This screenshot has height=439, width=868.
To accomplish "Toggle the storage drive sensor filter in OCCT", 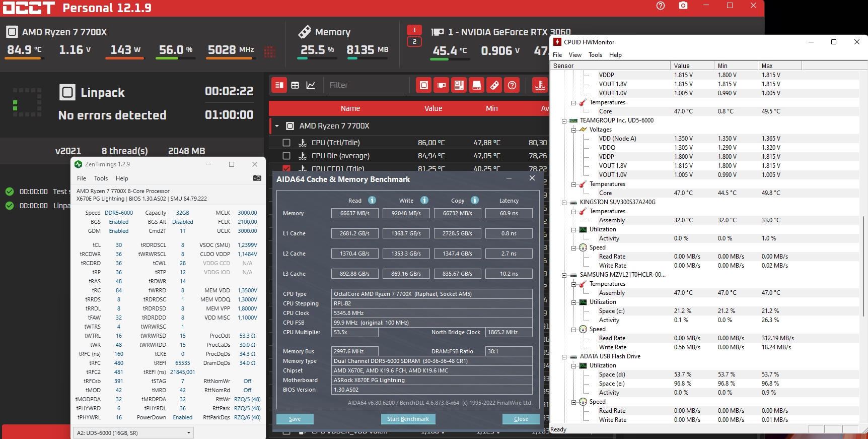I will (476, 85).
